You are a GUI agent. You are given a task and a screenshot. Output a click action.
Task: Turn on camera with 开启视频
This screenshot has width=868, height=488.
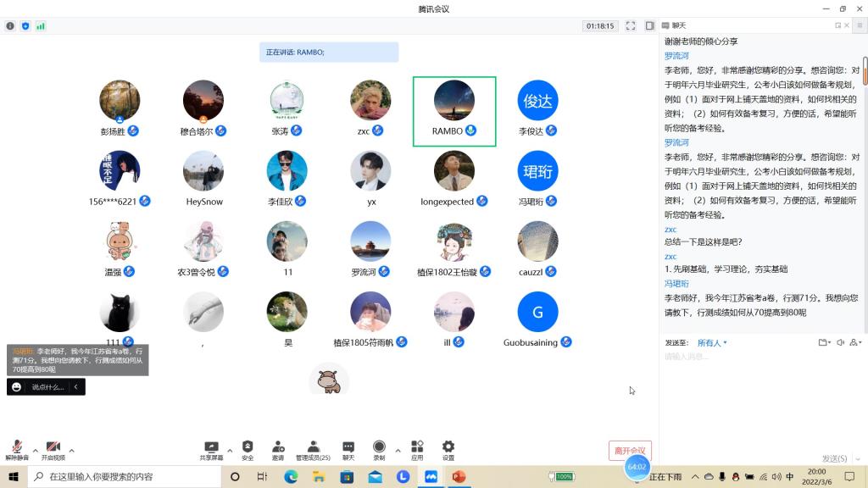tap(53, 450)
